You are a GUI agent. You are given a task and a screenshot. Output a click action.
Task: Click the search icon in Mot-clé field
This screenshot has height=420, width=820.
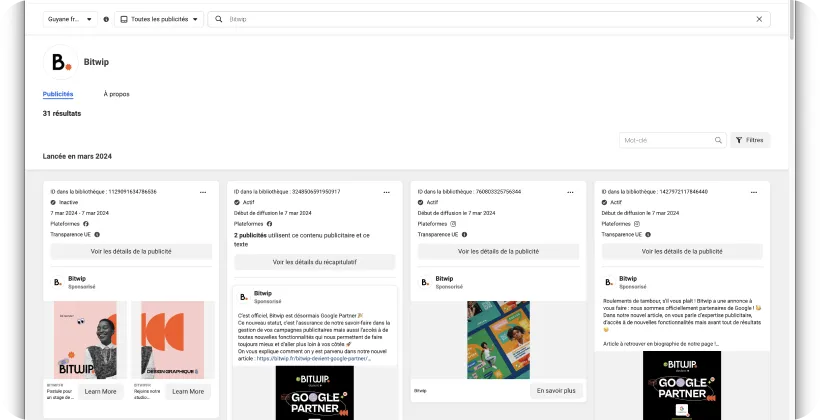(718, 140)
